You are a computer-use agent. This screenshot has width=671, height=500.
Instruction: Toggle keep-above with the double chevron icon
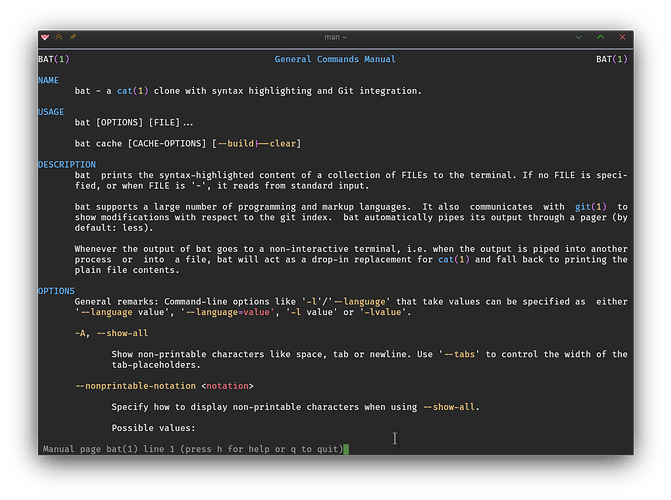point(58,37)
